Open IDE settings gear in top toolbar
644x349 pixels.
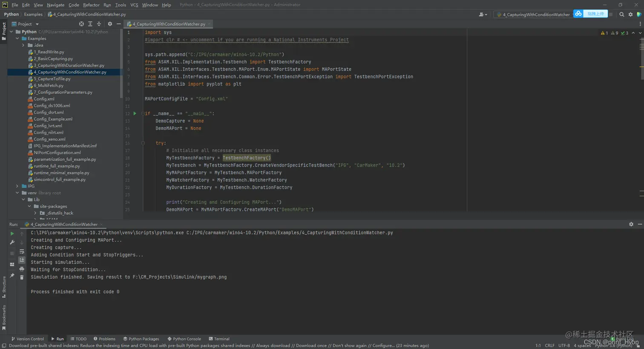pyautogui.click(x=630, y=14)
